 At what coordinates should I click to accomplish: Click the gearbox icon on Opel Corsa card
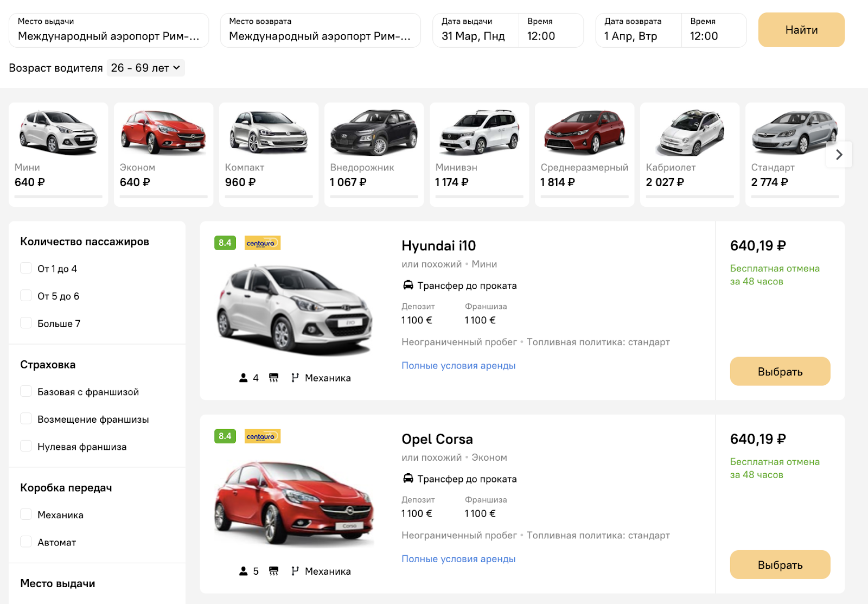(295, 571)
